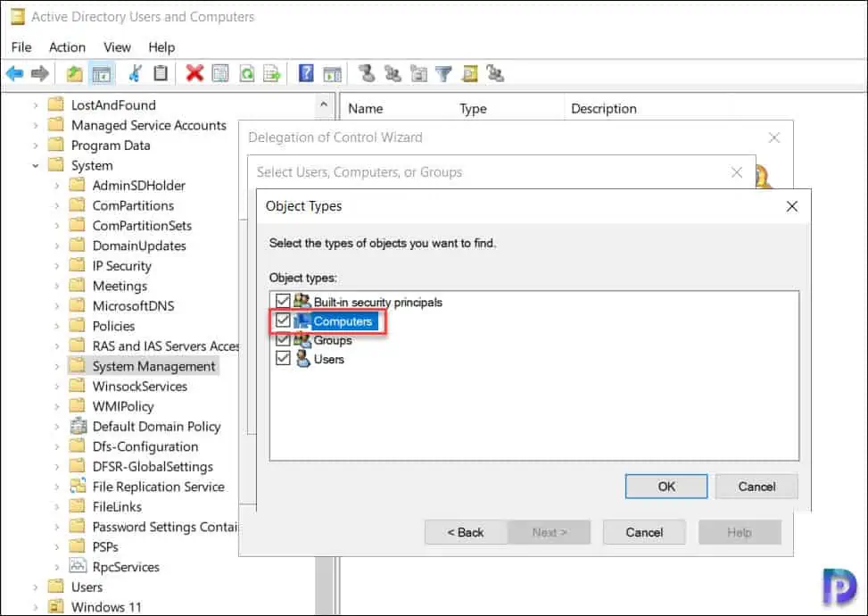Click tree pane scrollbar up arrow
This screenshot has width=868, height=616.
[x=324, y=104]
